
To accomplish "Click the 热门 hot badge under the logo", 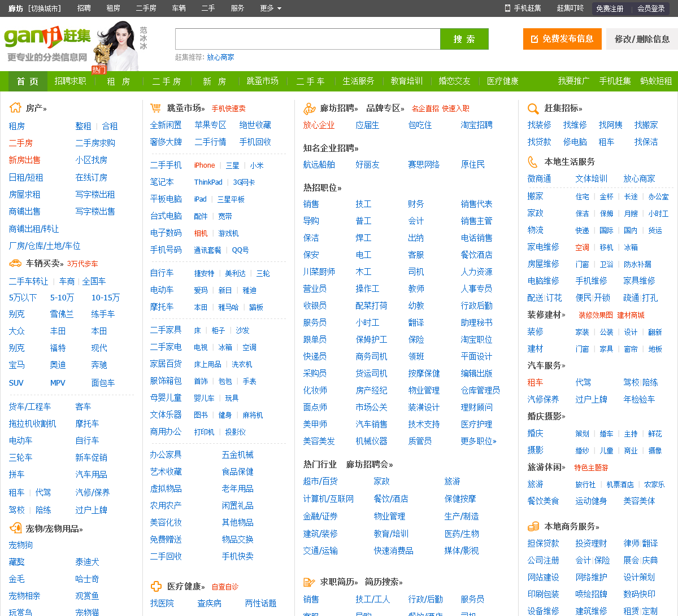I will pos(99,69).
